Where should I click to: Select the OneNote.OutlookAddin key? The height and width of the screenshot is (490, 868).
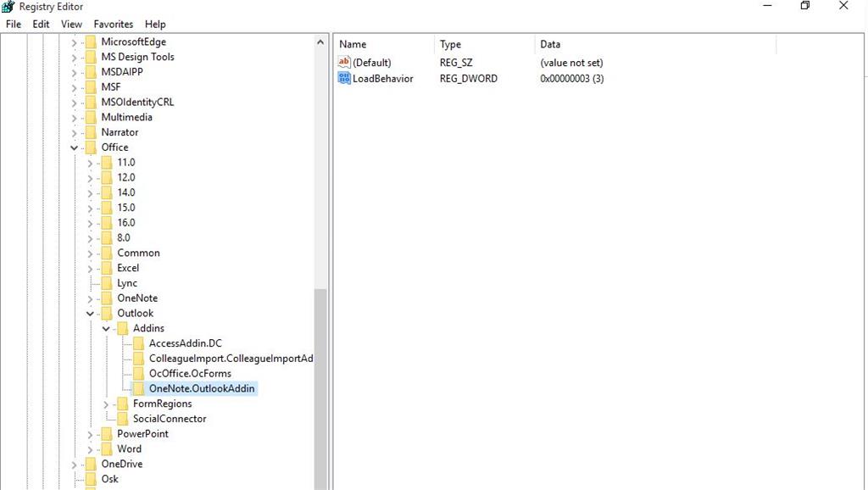point(202,388)
